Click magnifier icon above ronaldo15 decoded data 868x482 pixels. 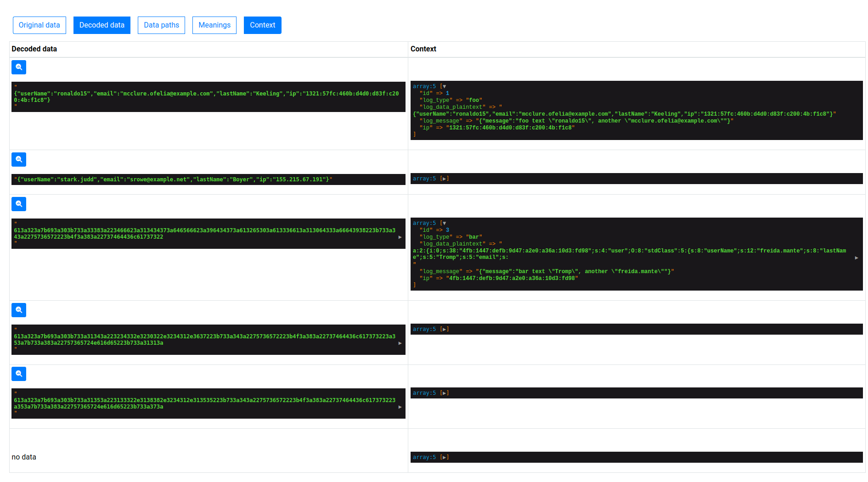tap(19, 67)
